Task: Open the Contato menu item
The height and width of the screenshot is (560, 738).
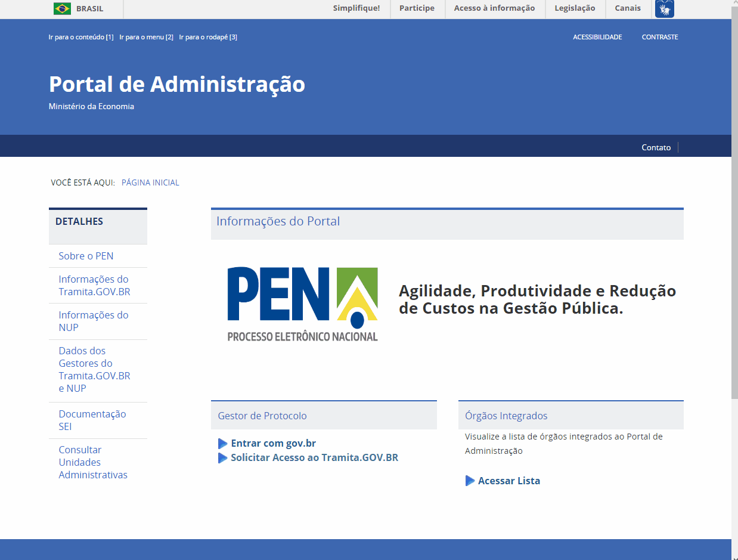Action: [656, 147]
